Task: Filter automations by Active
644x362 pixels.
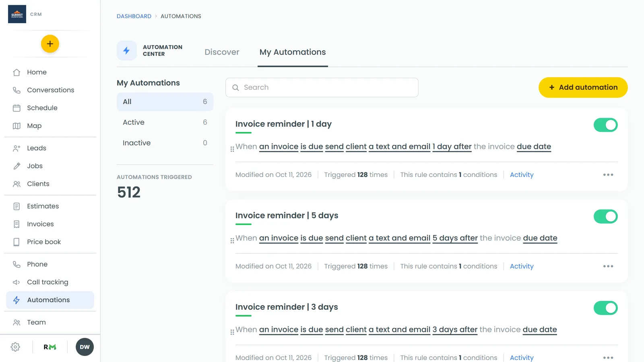Action: click(x=165, y=122)
